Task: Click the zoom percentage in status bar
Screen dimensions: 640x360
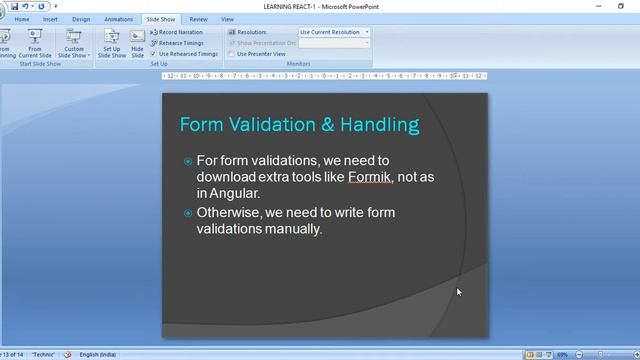Action: (x=562, y=355)
